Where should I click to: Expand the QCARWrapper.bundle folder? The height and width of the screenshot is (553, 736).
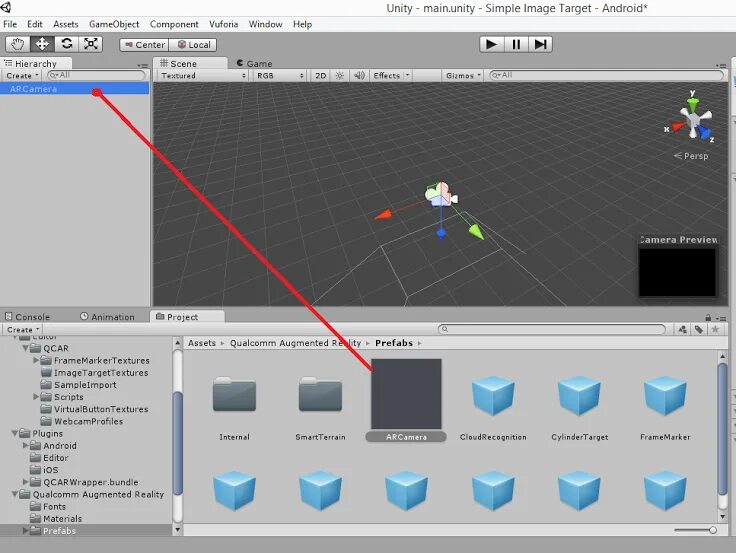pos(25,482)
